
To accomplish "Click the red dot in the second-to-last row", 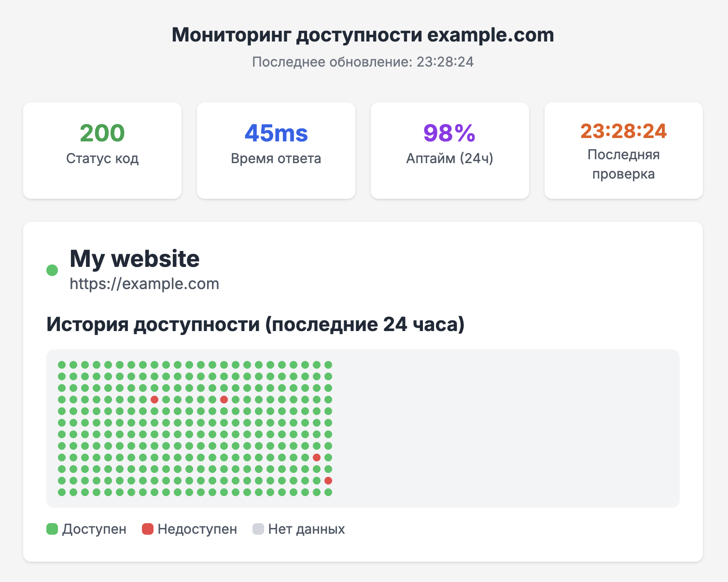I will [x=328, y=481].
